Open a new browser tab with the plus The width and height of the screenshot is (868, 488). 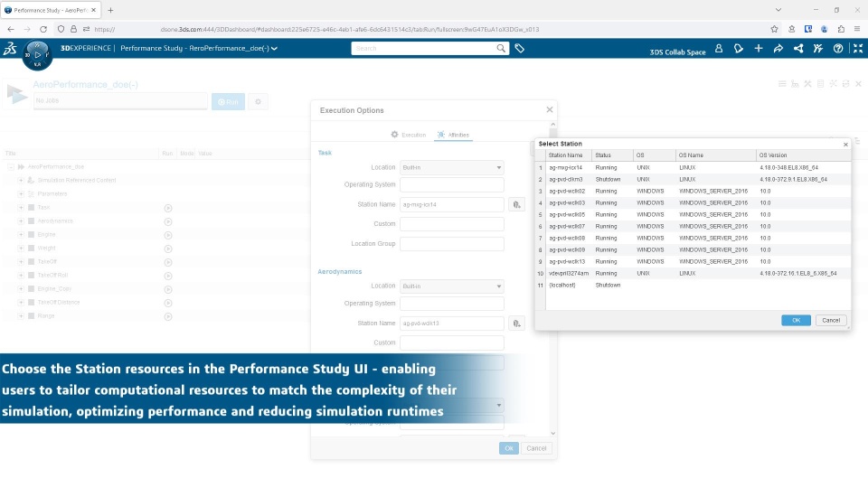110,10
